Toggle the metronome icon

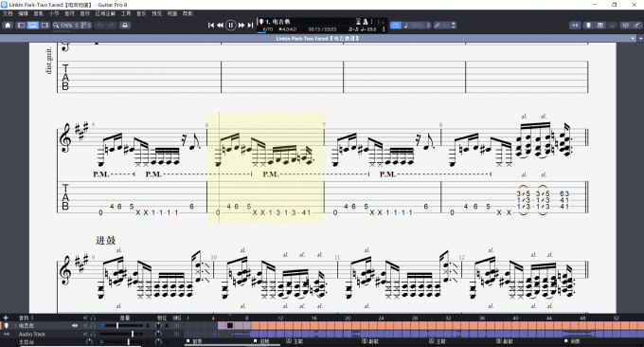(x=366, y=22)
